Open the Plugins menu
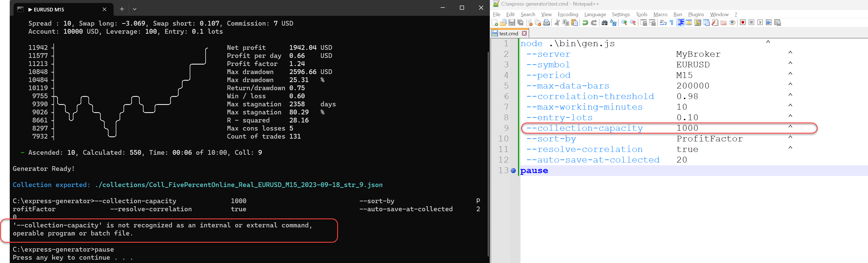 (696, 14)
